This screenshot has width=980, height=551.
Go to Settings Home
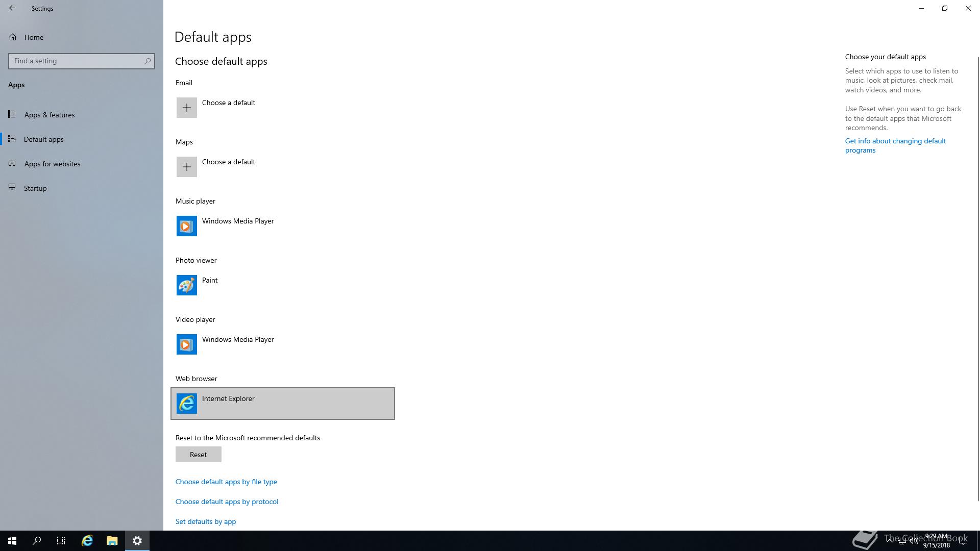pyautogui.click(x=34, y=37)
